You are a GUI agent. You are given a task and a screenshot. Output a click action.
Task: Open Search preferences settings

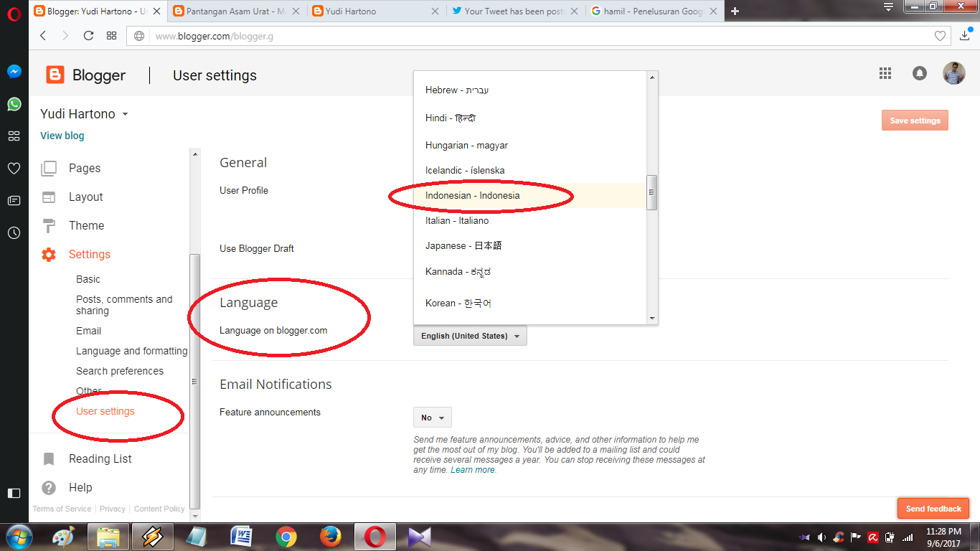click(x=120, y=371)
